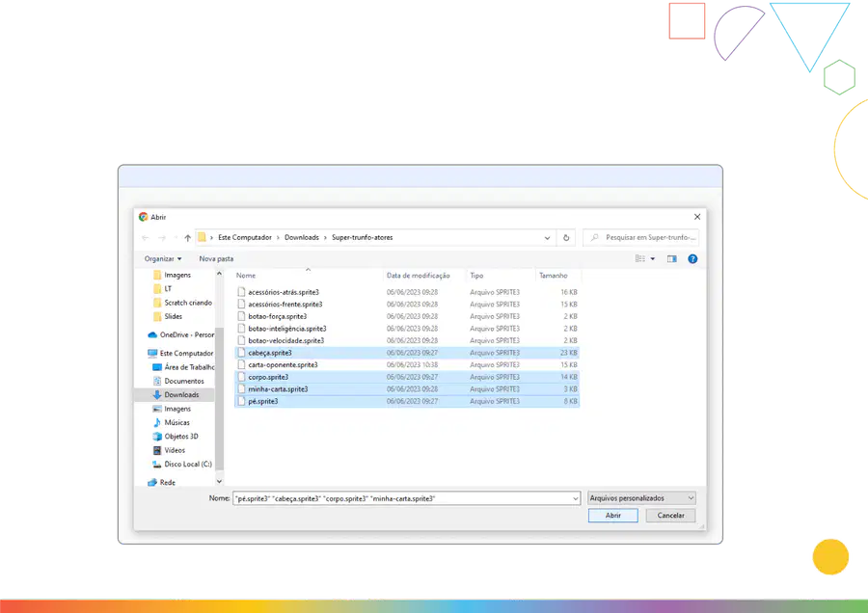Click Nova pasta
The height and width of the screenshot is (613, 868).
(216, 259)
